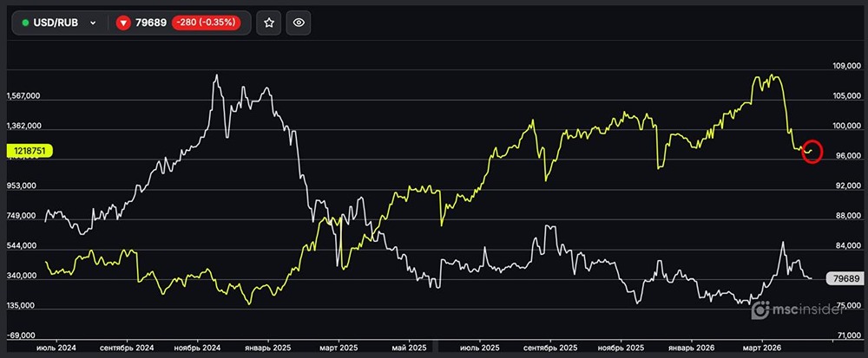Click the chevron next to USD/RUB
Image resolution: width=868 pixels, height=358 pixels.
(x=93, y=23)
